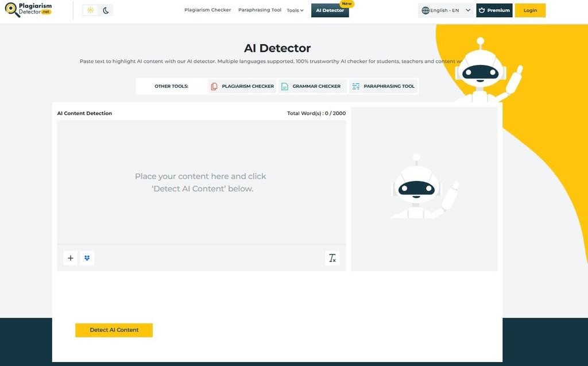Click the Detect AI Content button

(x=114, y=330)
